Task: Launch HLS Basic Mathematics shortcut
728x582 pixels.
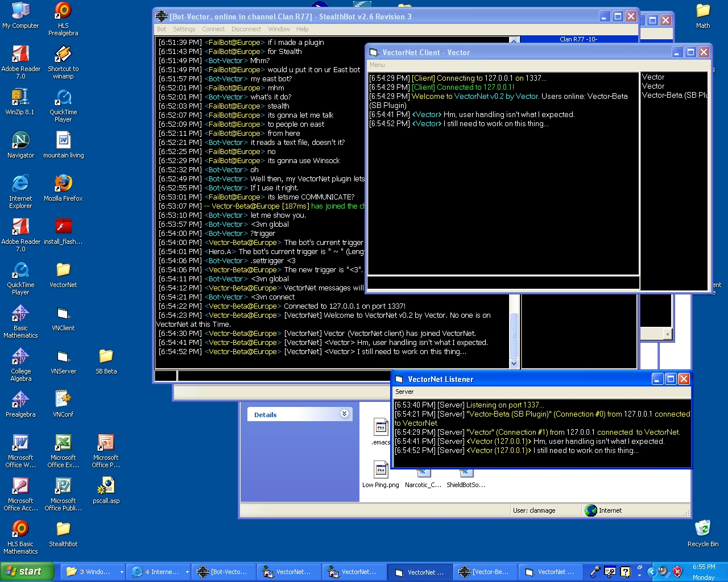Action: 20,537
